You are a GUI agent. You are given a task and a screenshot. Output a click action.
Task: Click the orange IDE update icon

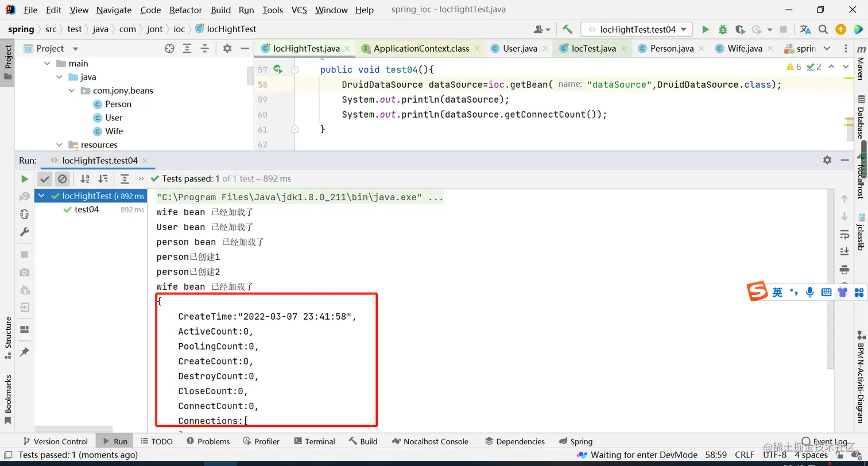coord(840,29)
